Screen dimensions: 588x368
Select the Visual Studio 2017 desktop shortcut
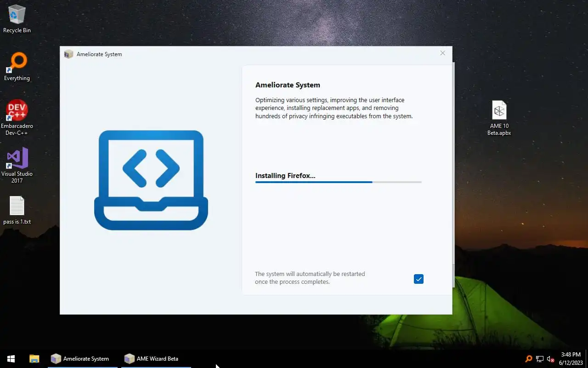click(x=17, y=166)
